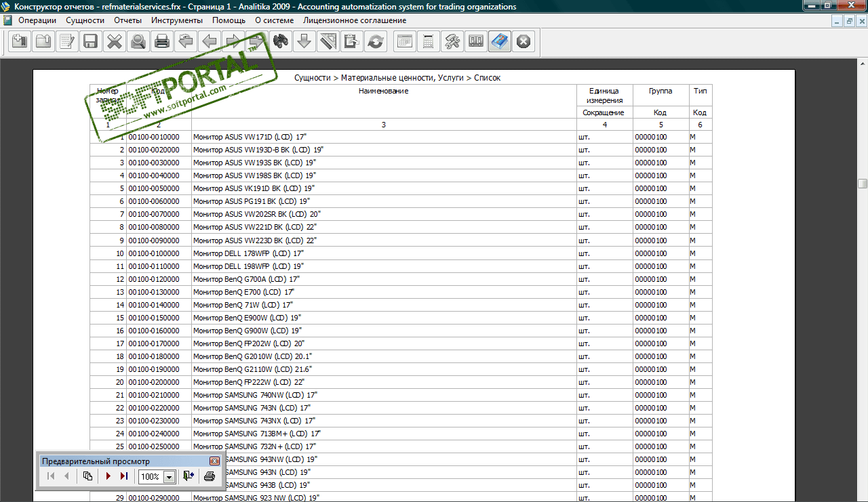Screen dimensions: 868x502
Task: Click the ruler and triangle designer icon
Action: tap(328, 42)
